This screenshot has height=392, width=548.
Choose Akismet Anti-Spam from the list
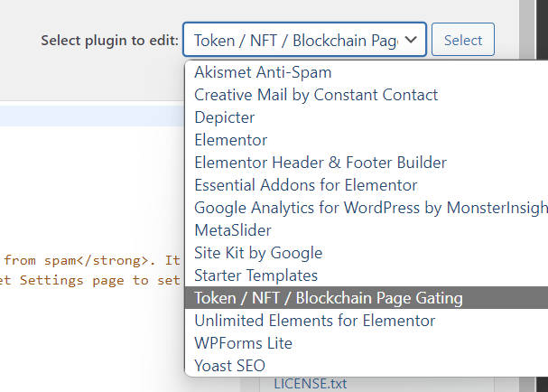pyautogui.click(x=367, y=72)
